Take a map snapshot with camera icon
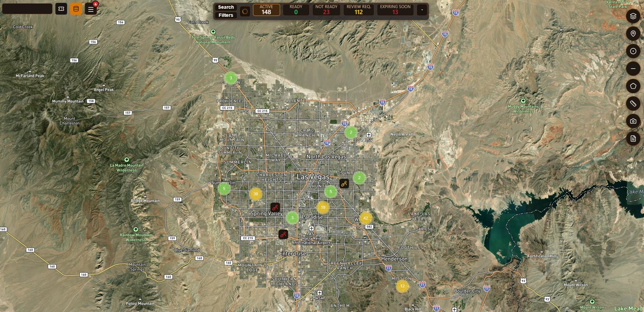The height and width of the screenshot is (312, 644). click(633, 121)
